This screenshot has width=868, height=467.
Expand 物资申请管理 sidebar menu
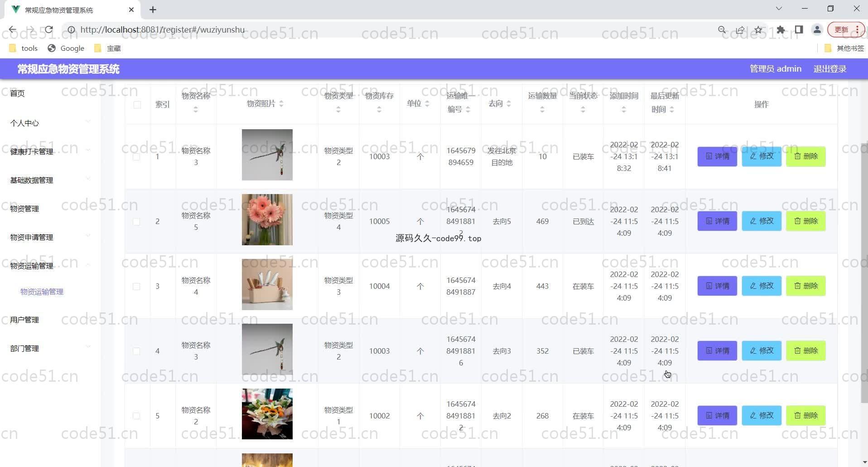(x=50, y=237)
